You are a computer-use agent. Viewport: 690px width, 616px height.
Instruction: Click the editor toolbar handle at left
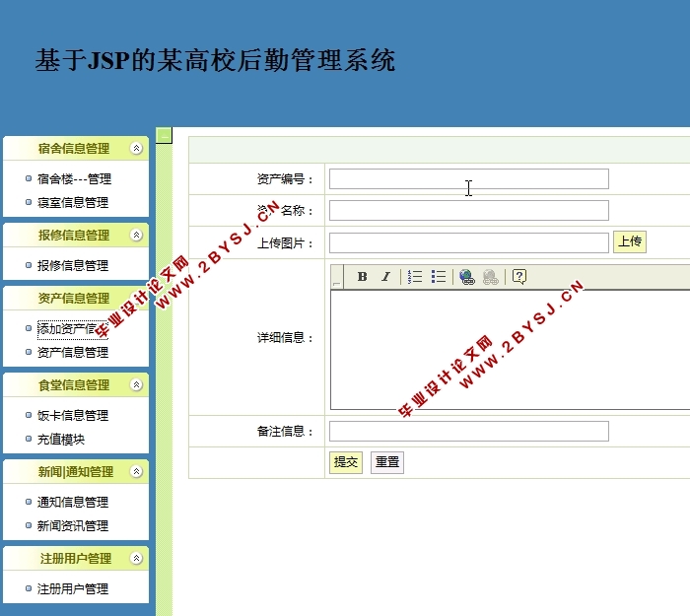pos(337,277)
